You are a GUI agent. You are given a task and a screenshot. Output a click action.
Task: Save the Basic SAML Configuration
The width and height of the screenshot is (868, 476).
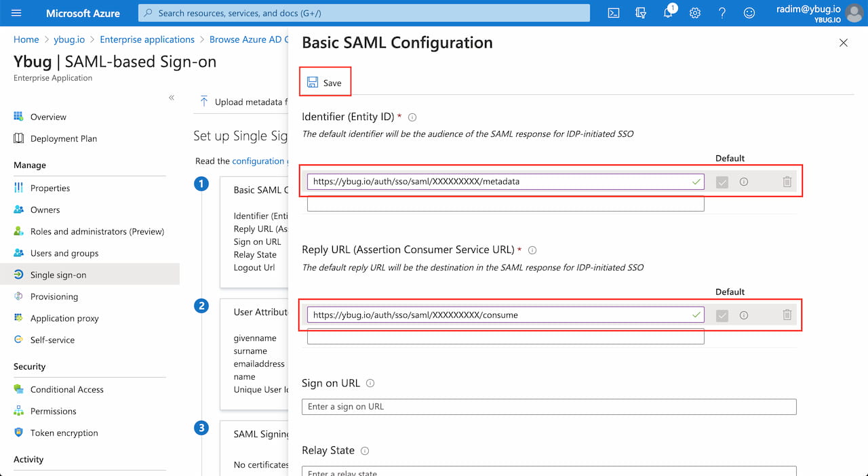(x=325, y=81)
